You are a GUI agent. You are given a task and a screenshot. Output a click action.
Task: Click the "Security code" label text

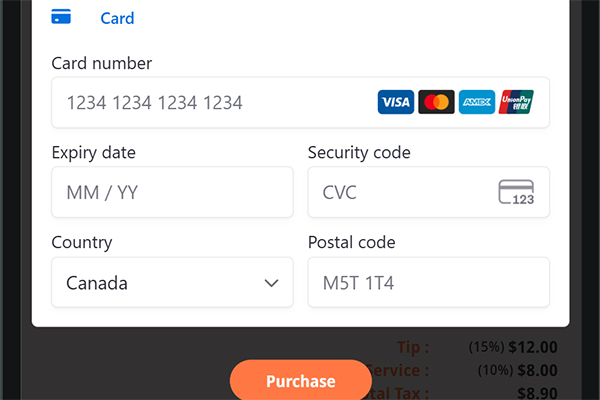point(359,153)
